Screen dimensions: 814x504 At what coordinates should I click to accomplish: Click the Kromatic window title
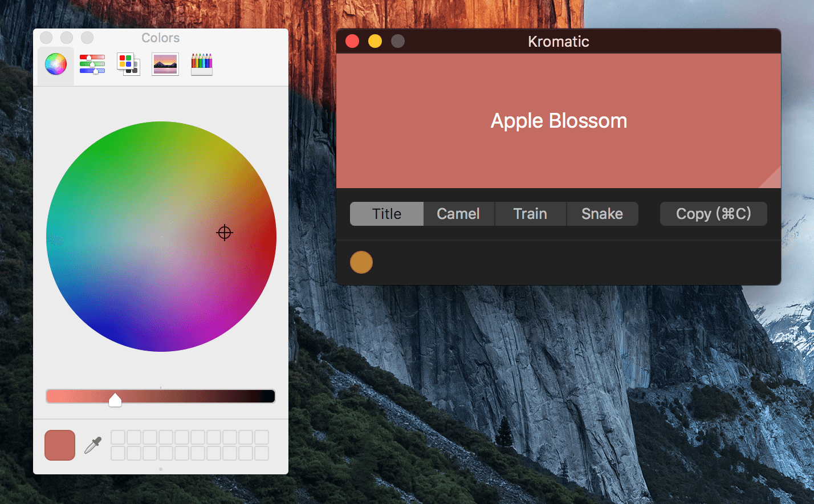coord(559,42)
